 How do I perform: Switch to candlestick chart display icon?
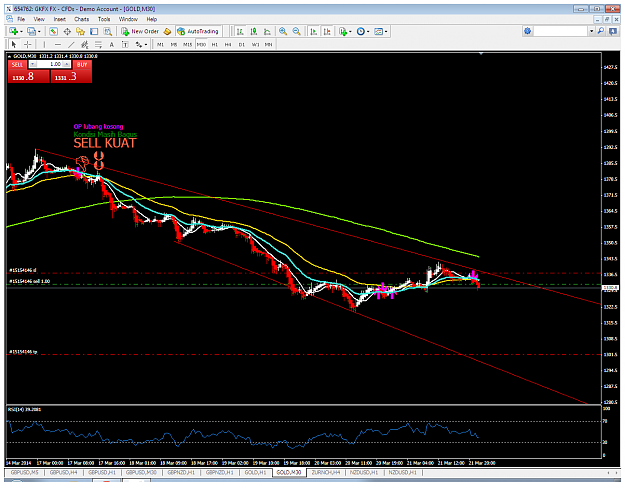[x=254, y=31]
